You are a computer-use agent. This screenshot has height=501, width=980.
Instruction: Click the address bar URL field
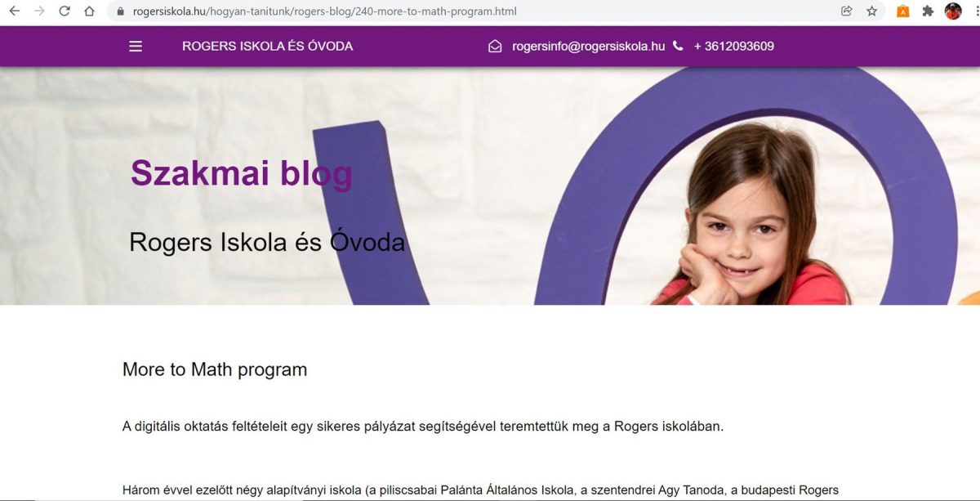point(474,11)
